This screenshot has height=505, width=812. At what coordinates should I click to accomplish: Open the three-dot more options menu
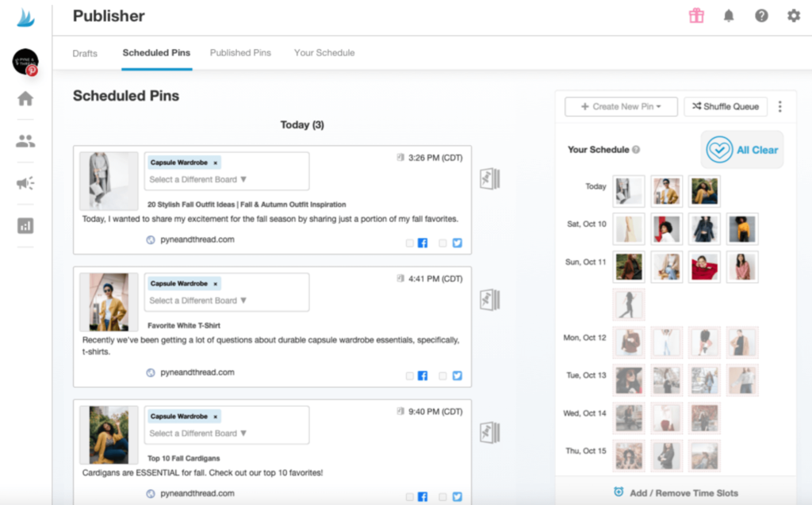point(780,107)
